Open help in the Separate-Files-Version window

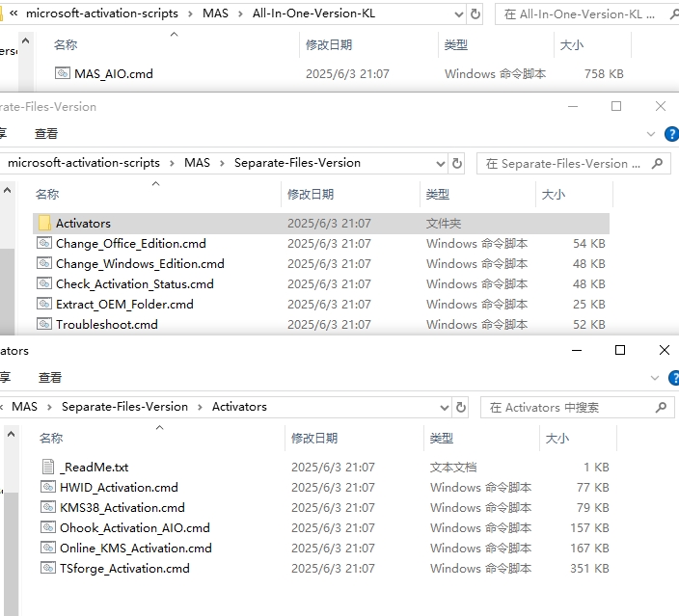coord(671,134)
